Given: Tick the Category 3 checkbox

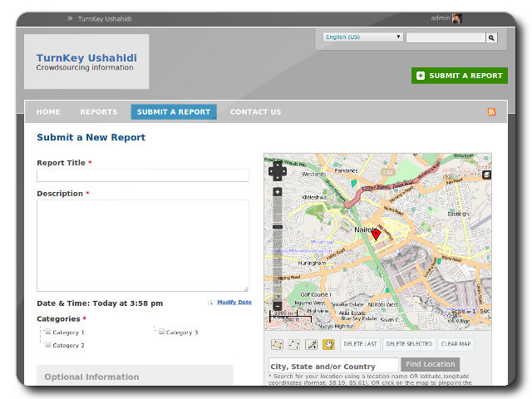Looking at the screenshot, I should (161, 332).
